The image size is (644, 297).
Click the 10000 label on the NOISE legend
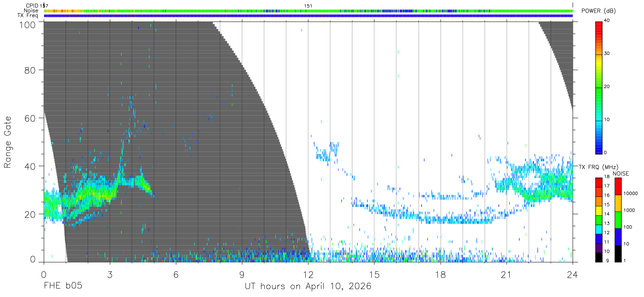[630, 194]
